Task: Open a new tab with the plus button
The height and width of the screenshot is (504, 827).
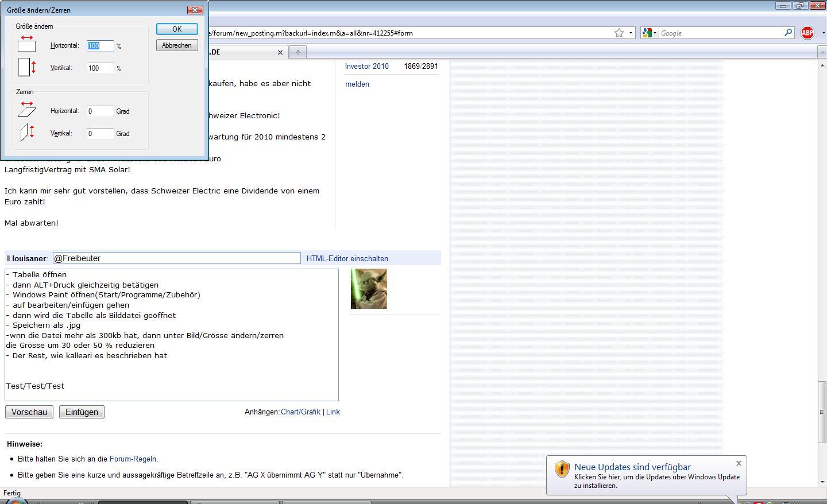Action: [x=297, y=52]
